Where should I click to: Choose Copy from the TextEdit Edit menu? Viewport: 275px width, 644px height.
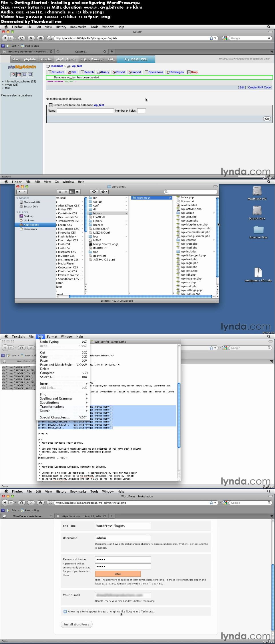click(63, 357)
